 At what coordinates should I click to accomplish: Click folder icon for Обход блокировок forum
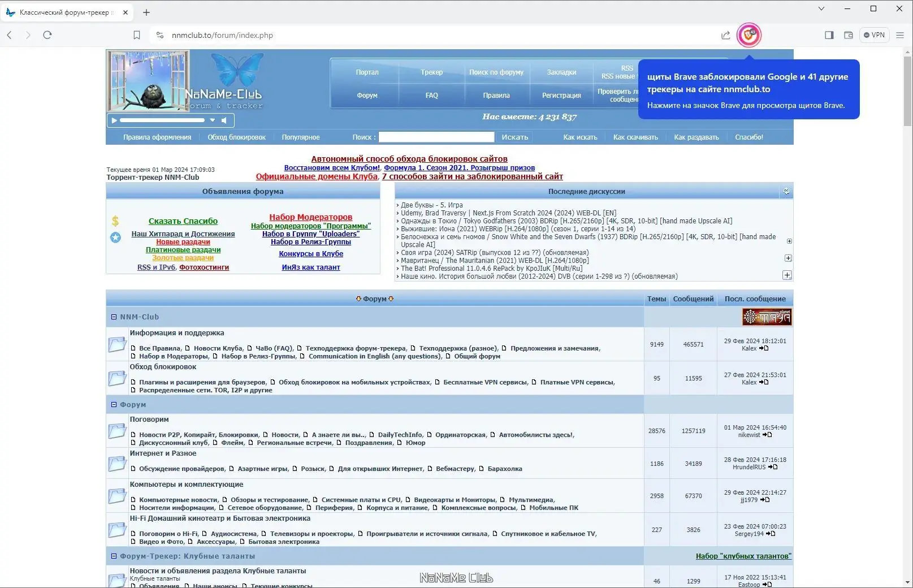[x=117, y=378]
